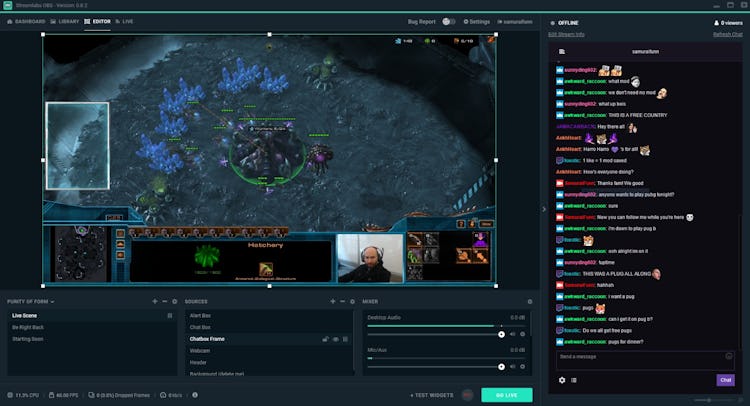This screenshot has width=750, height=406.
Task: Send message with the purple Chat button
Action: click(x=726, y=380)
